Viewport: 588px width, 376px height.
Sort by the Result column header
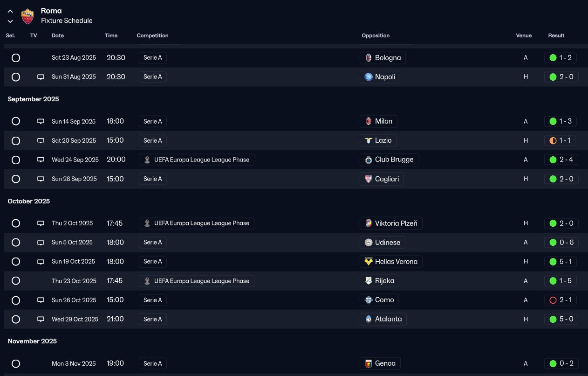tap(556, 35)
